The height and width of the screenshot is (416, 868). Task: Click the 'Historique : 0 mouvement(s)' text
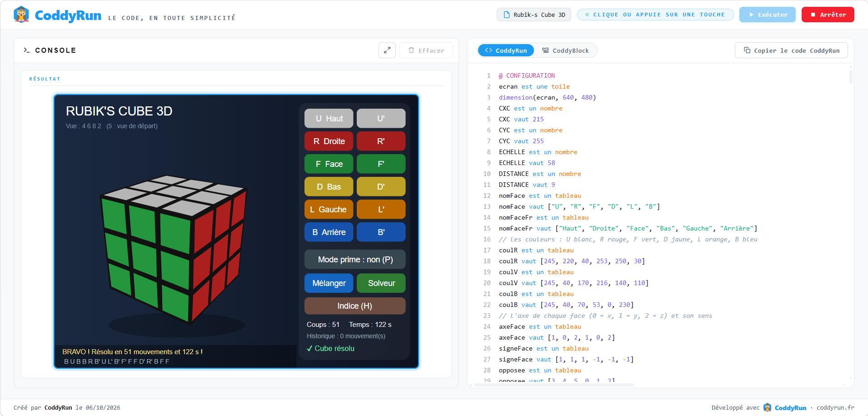click(x=346, y=336)
